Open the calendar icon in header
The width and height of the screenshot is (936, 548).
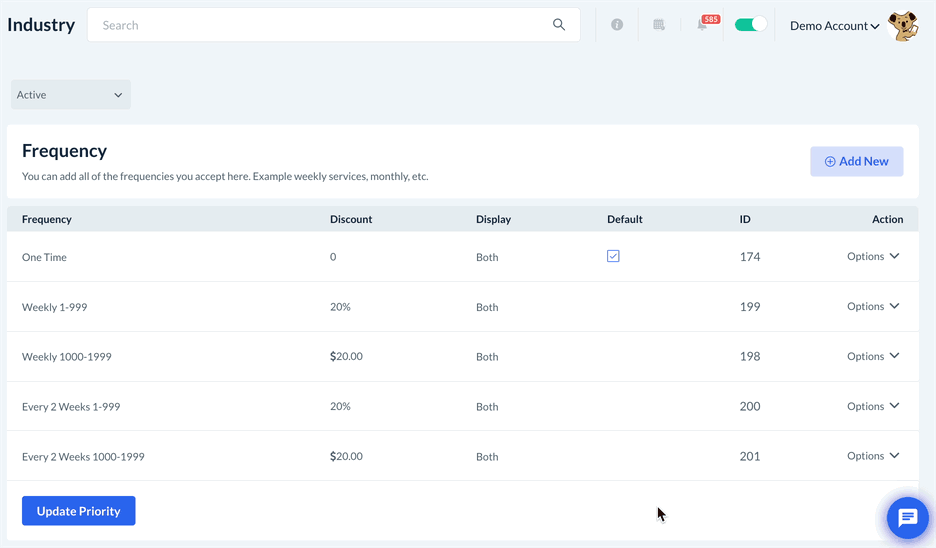coord(659,25)
